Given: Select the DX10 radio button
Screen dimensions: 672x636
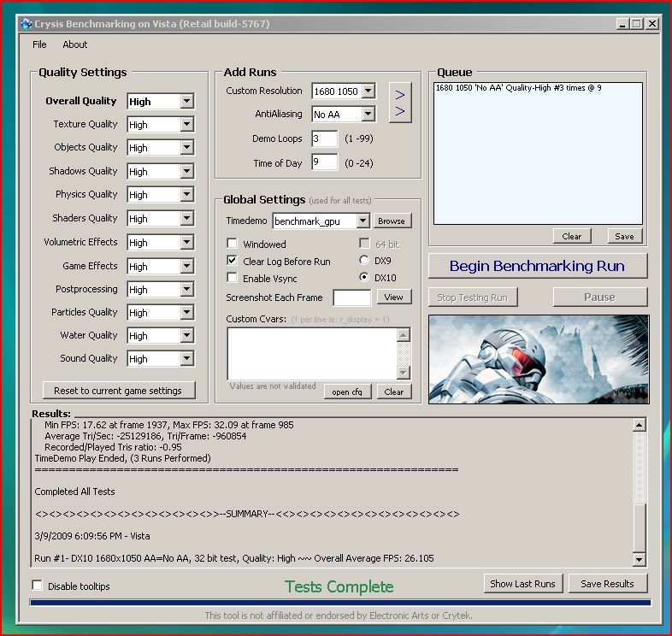Looking at the screenshot, I should tap(364, 277).
